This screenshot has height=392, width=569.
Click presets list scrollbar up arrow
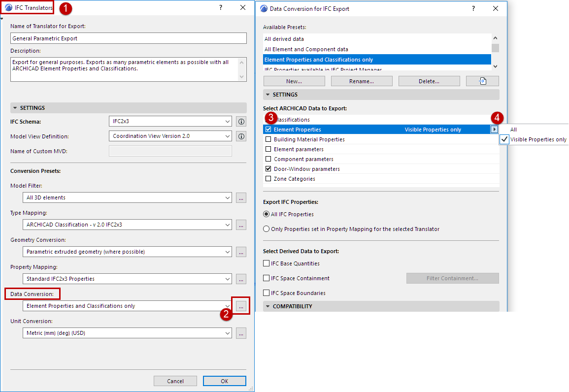click(495, 38)
